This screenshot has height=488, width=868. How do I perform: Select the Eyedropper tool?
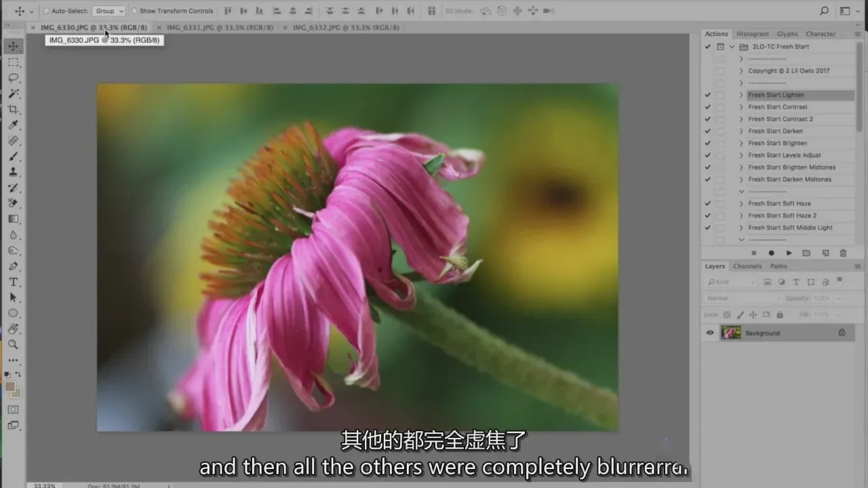(13, 125)
